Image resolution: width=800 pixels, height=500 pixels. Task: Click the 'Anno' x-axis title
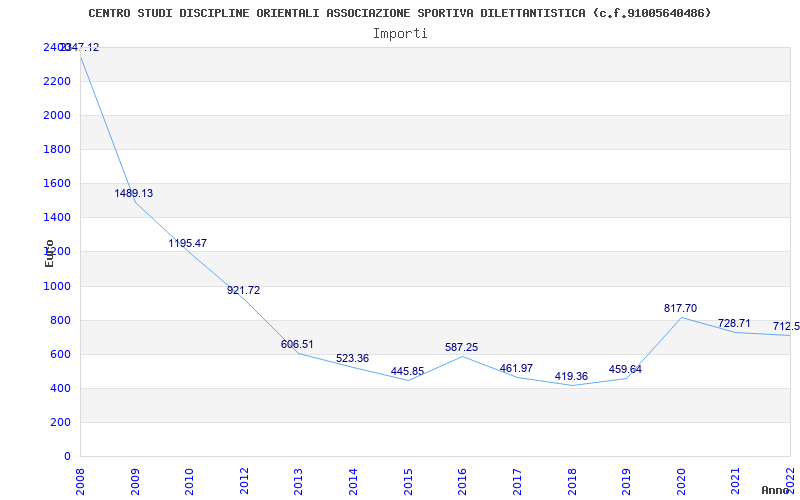tap(776, 490)
